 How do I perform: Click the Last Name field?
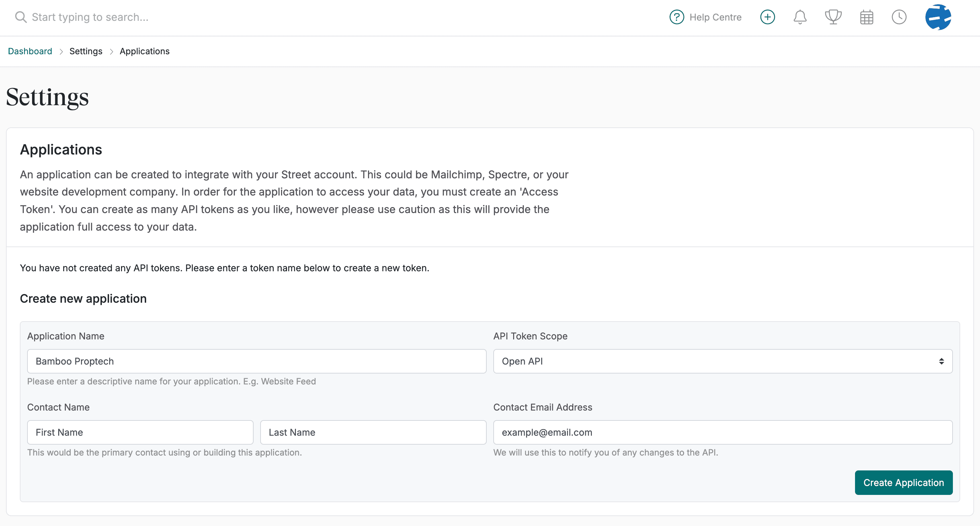(x=373, y=432)
